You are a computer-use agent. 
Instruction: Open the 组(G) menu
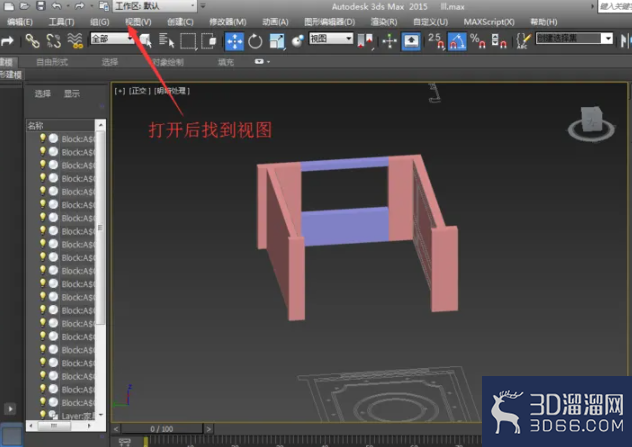100,22
